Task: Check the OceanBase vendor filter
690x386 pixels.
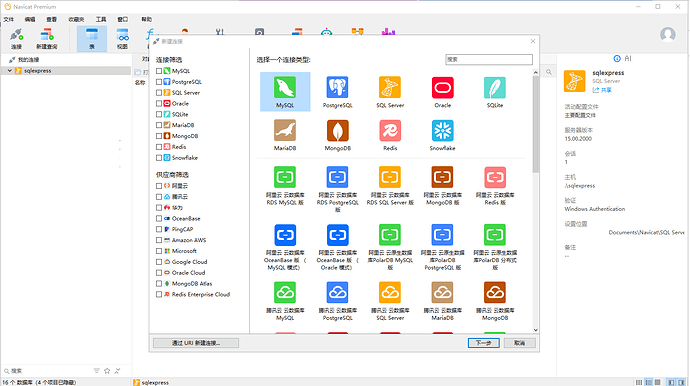Action: coord(159,218)
